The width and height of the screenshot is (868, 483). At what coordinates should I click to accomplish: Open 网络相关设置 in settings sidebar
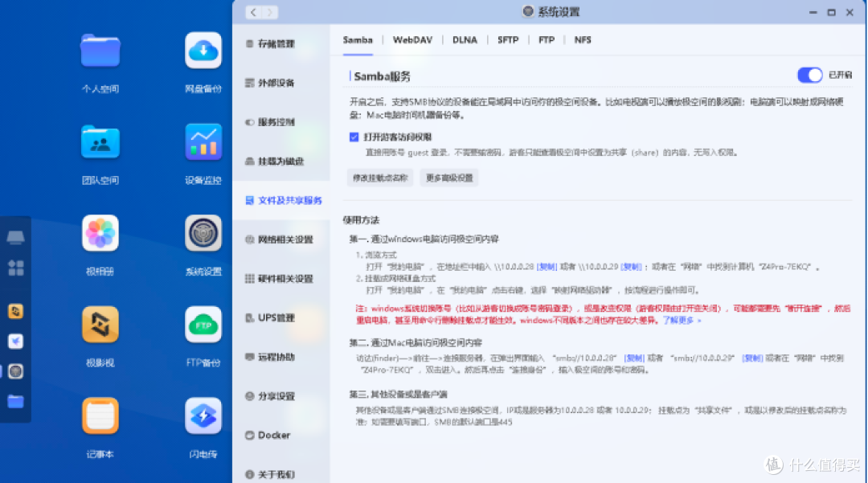coord(281,239)
